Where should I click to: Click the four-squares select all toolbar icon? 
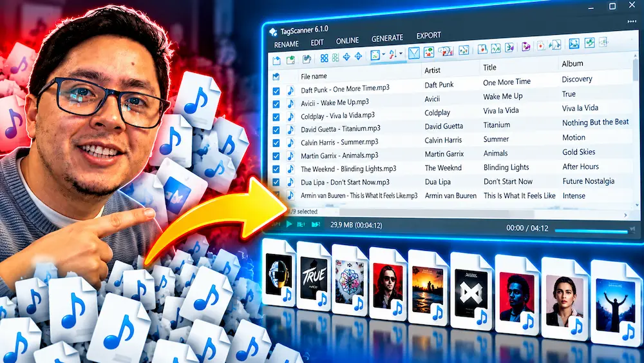[x=324, y=58]
